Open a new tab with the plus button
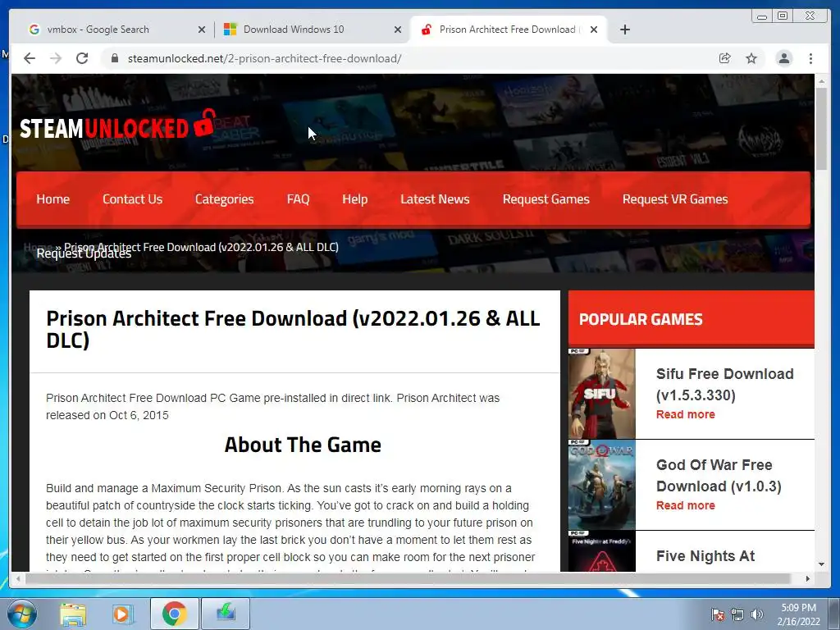 (x=624, y=30)
